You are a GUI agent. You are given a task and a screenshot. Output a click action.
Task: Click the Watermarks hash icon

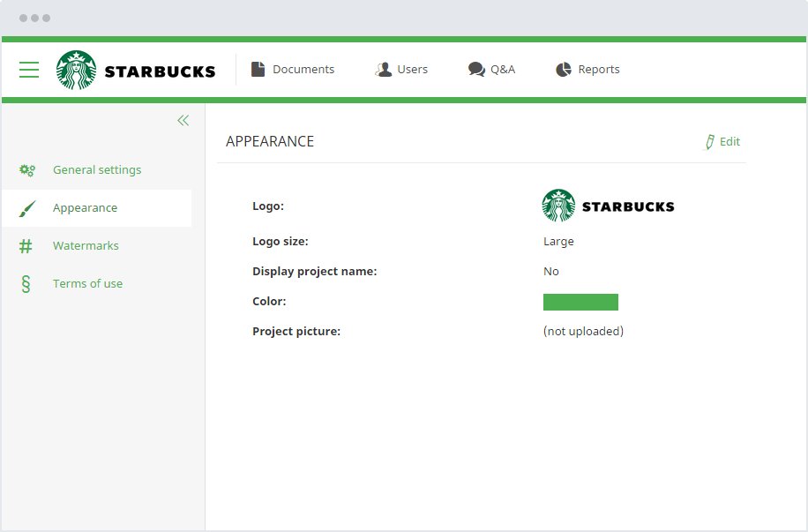(26, 246)
